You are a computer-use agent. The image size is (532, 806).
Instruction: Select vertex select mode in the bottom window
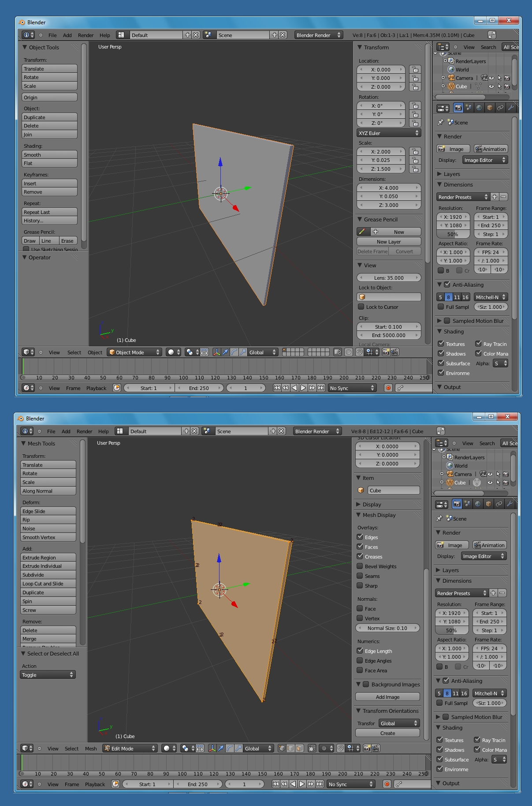(x=282, y=748)
